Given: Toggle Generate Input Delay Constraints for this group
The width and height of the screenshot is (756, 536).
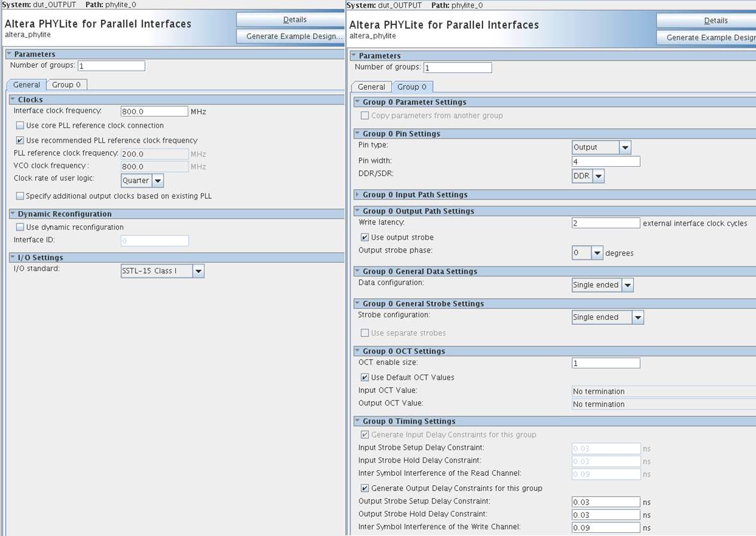Looking at the screenshot, I should [365, 435].
